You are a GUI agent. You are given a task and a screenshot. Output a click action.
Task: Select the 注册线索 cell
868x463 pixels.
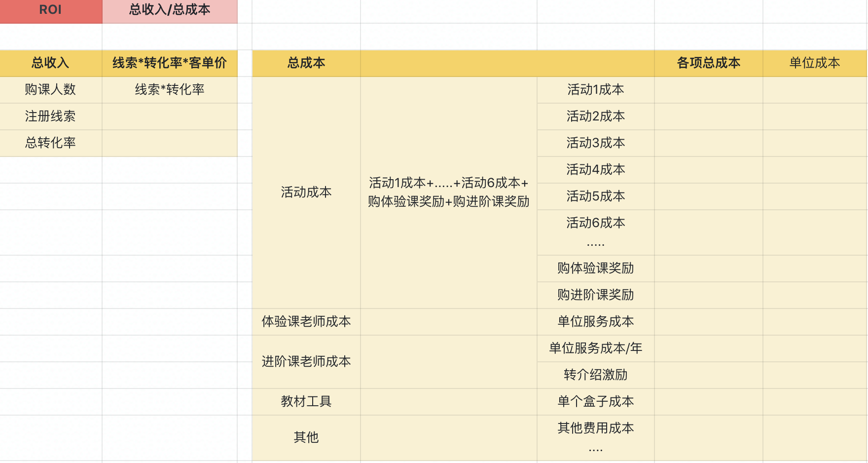(x=51, y=116)
